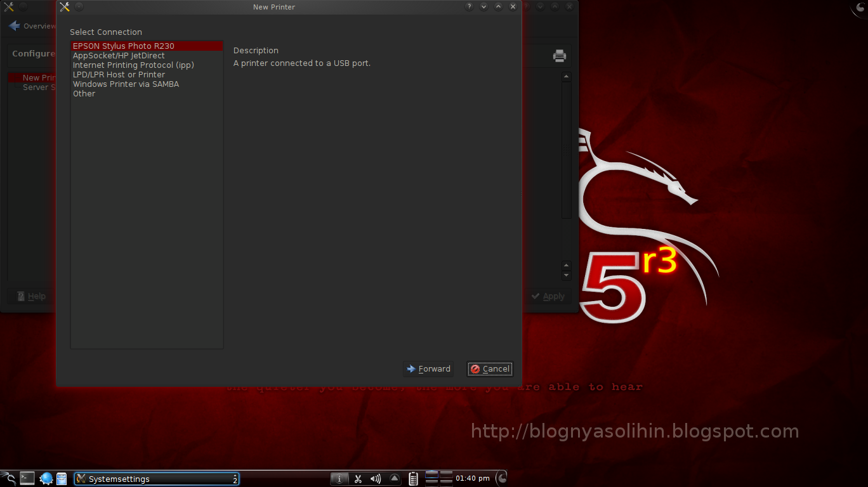The width and height of the screenshot is (868, 487).
Task: Select EPSON Stylus Photo R230 connection
Action: click(x=147, y=46)
